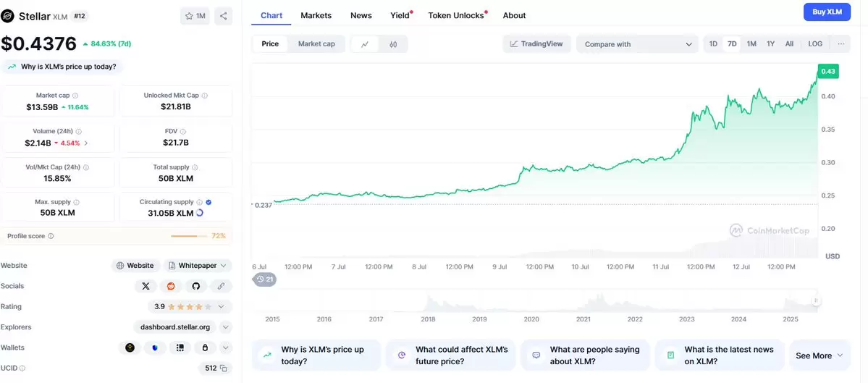Image resolution: width=868 pixels, height=383 pixels.
Task: Click the Why is XLM's price up card below chart
Action: click(316, 355)
